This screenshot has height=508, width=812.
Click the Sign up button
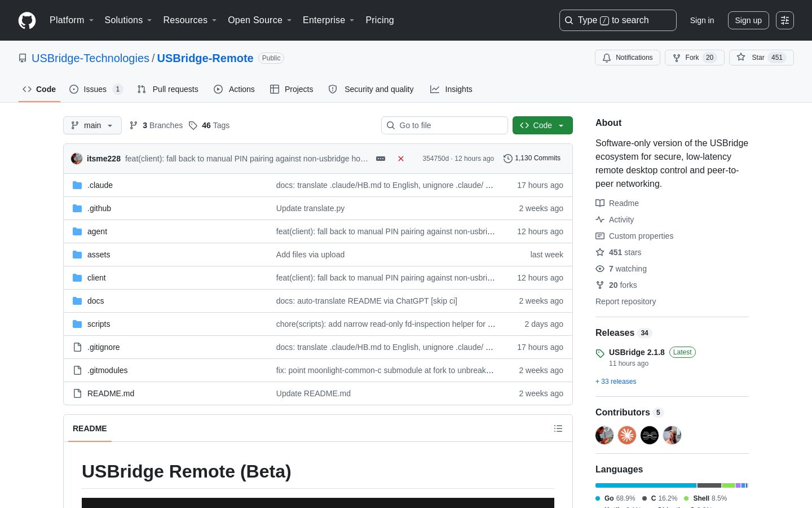(x=748, y=20)
